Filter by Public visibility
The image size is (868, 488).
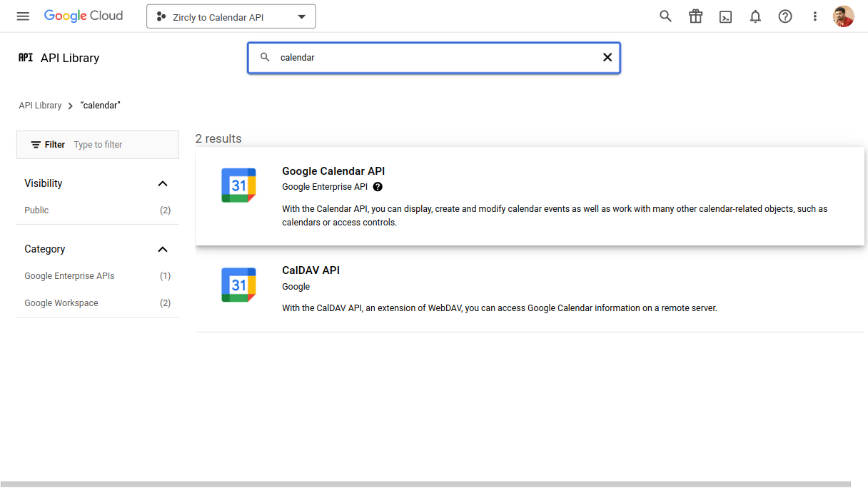pyautogui.click(x=37, y=210)
